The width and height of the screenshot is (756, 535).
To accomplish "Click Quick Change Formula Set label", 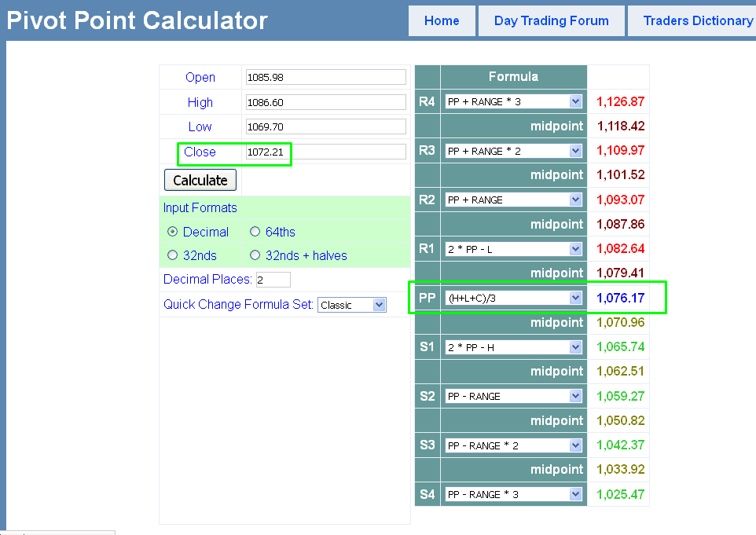I will pos(238,304).
